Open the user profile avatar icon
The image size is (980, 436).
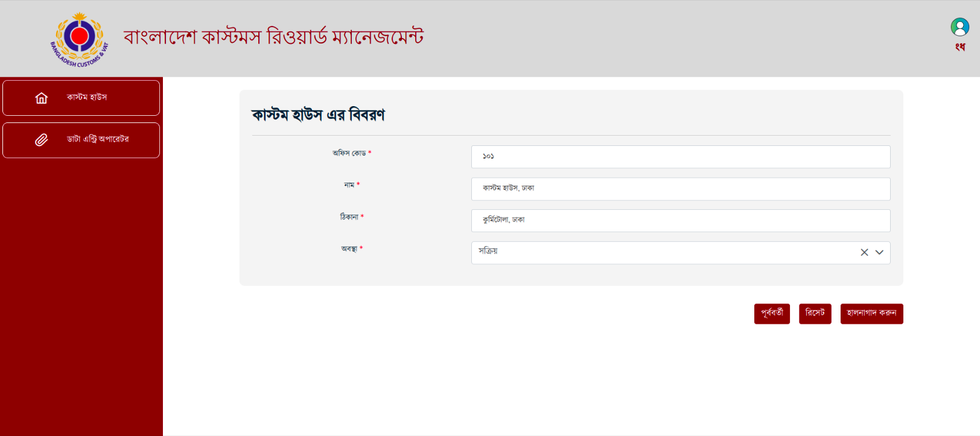click(x=959, y=27)
